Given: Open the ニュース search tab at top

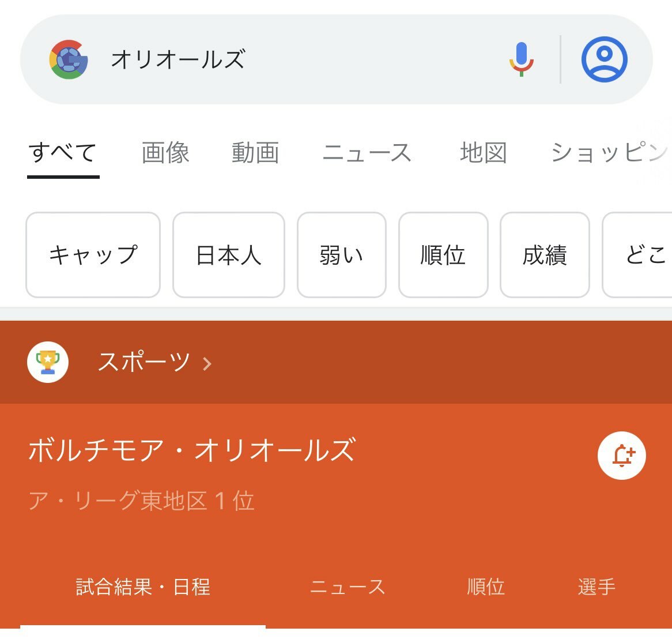Looking at the screenshot, I should tap(367, 153).
